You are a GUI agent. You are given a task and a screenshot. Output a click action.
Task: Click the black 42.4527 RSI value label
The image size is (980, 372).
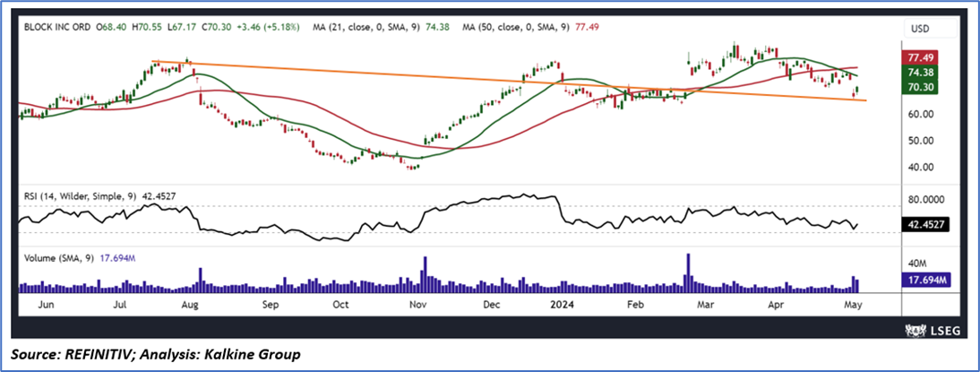tap(927, 225)
